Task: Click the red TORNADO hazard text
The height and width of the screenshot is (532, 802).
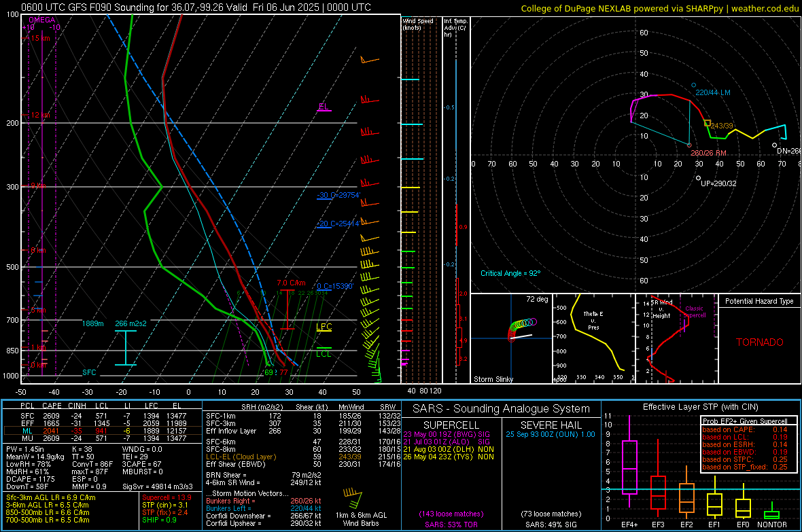Action: click(x=760, y=342)
